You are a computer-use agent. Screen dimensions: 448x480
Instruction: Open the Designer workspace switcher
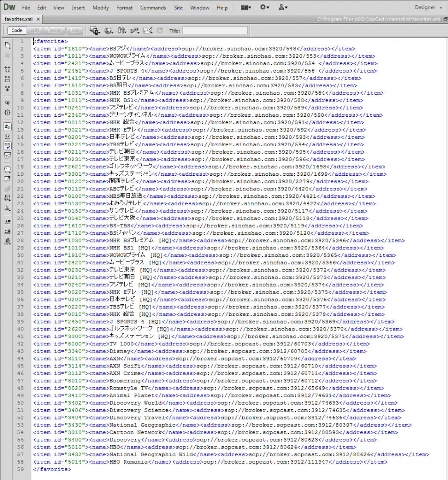click(428, 7)
